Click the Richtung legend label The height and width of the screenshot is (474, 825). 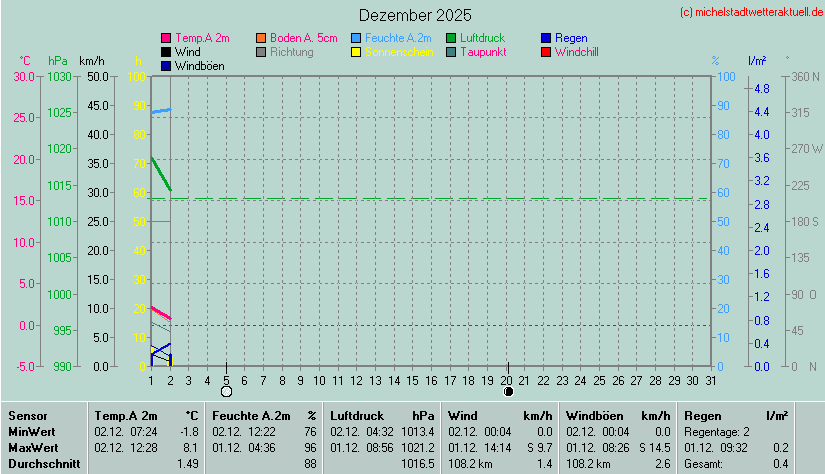[x=291, y=52]
